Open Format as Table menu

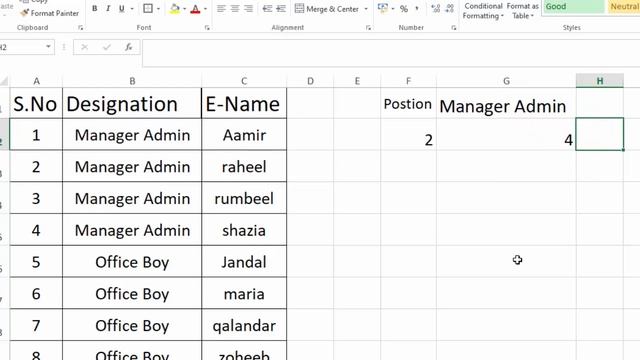coord(523,11)
